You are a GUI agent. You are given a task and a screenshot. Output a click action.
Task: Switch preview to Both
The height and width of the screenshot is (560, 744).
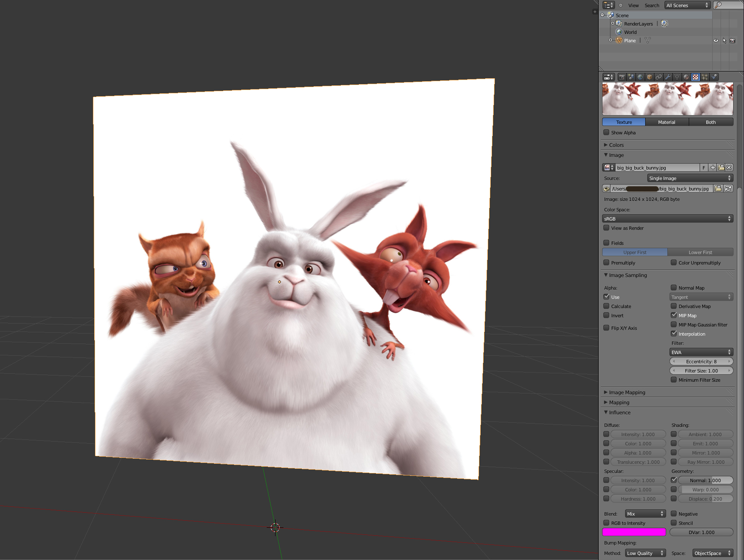(711, 122)
